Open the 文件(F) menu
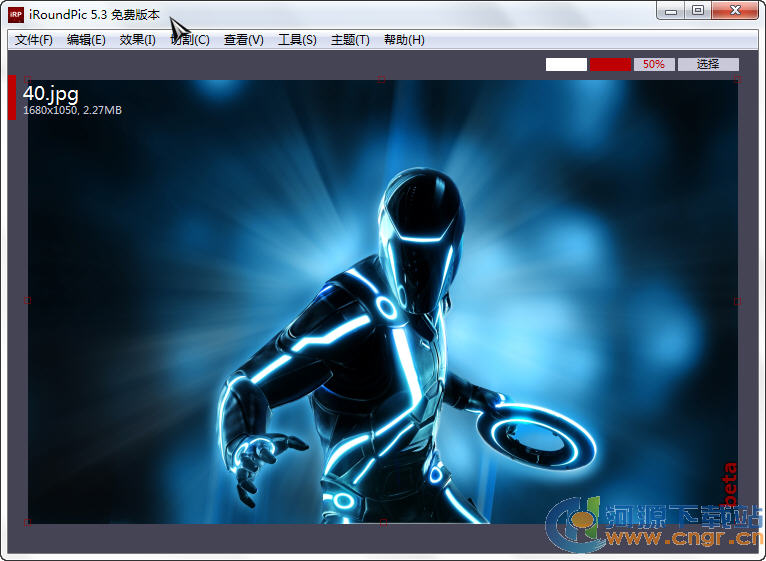766x561 pixels. [34, 40]
